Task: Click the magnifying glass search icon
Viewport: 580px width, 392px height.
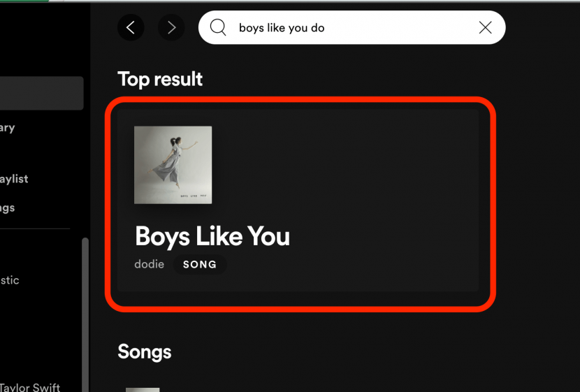Action: [218, 28]
